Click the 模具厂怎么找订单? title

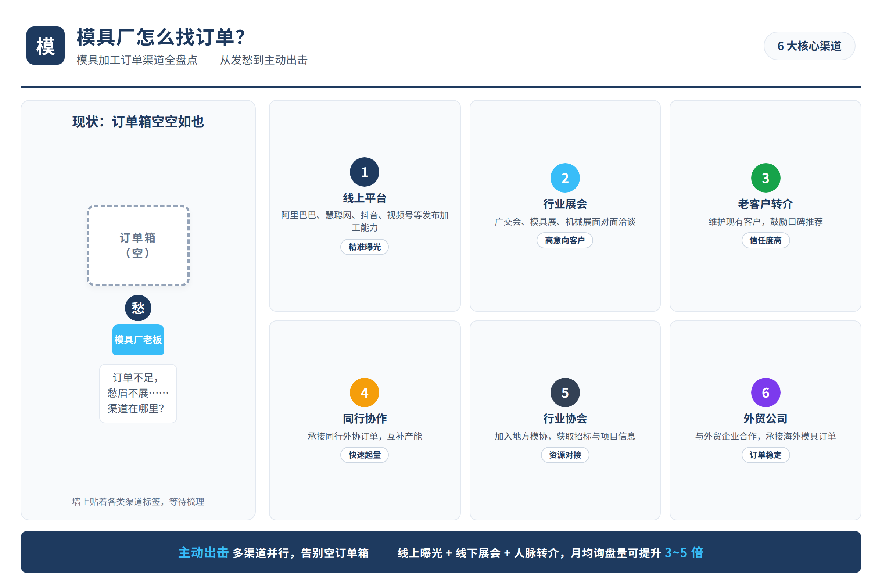(161, 37)
